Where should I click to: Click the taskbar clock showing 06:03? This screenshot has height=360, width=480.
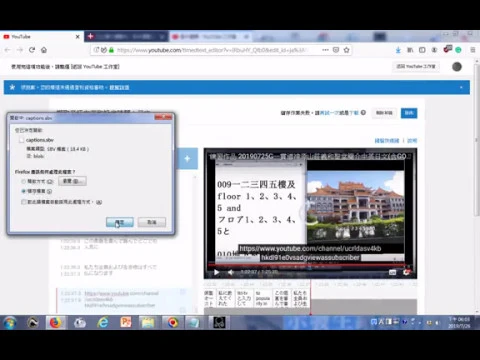(459, 322)
